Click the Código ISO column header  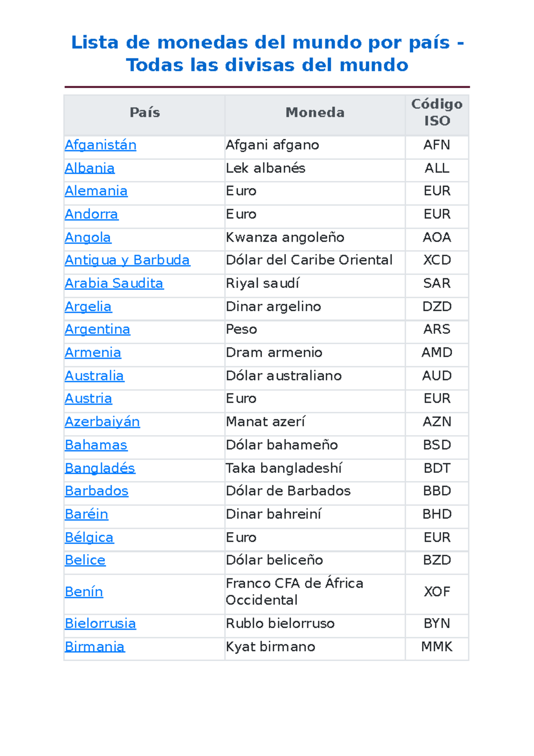pos(437,112)
